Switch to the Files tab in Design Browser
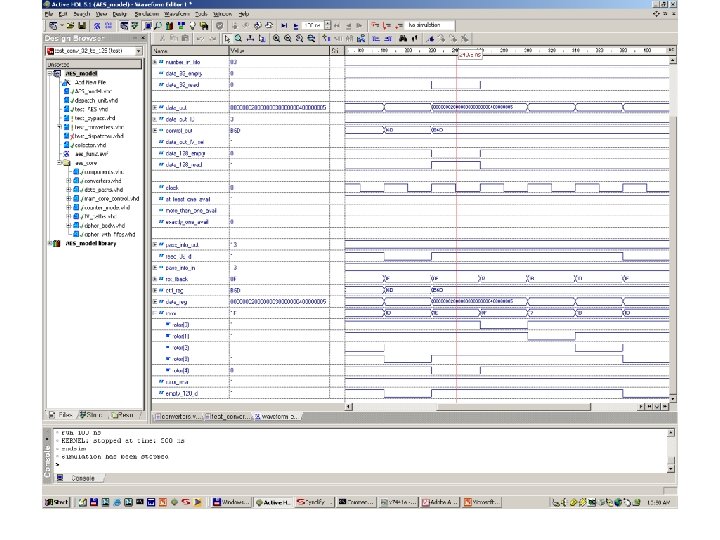The image size is (720, 540). (x=59, y=414)
